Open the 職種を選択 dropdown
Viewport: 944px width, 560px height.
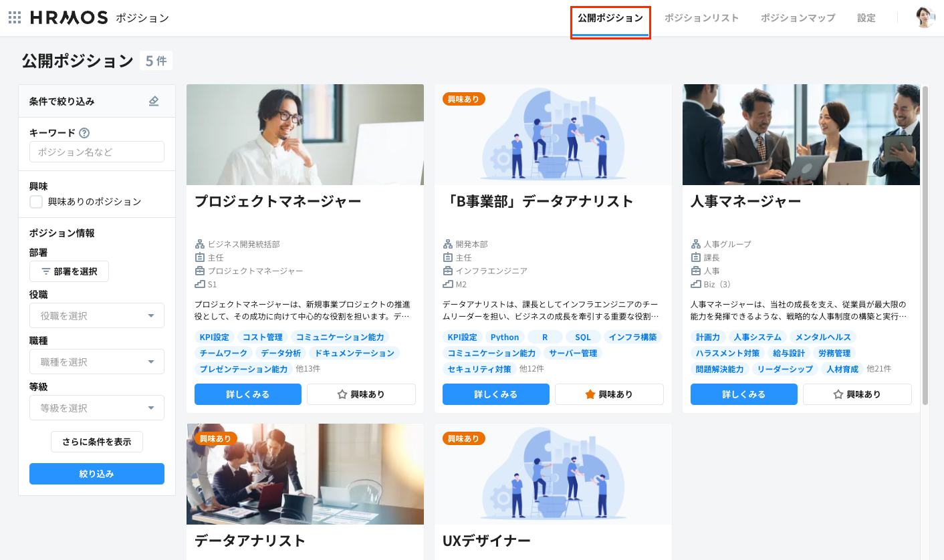coord(96,362)
